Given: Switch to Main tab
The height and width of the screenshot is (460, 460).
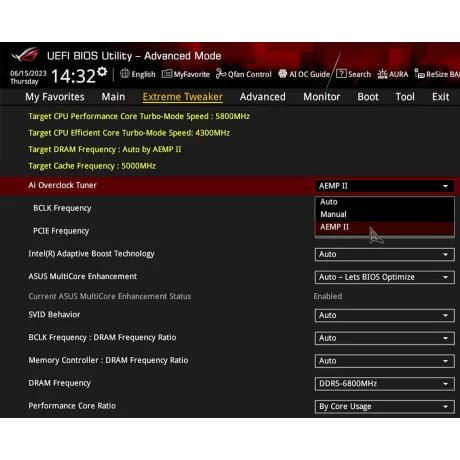Looking at the screenshot, I should [x=113, y=97].
